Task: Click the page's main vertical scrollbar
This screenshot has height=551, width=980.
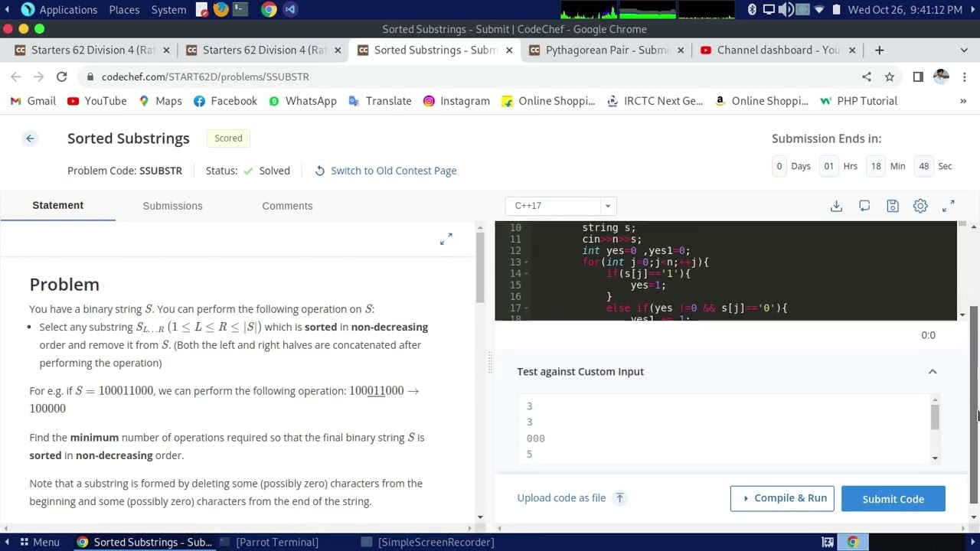Action: tap(974, 406)
